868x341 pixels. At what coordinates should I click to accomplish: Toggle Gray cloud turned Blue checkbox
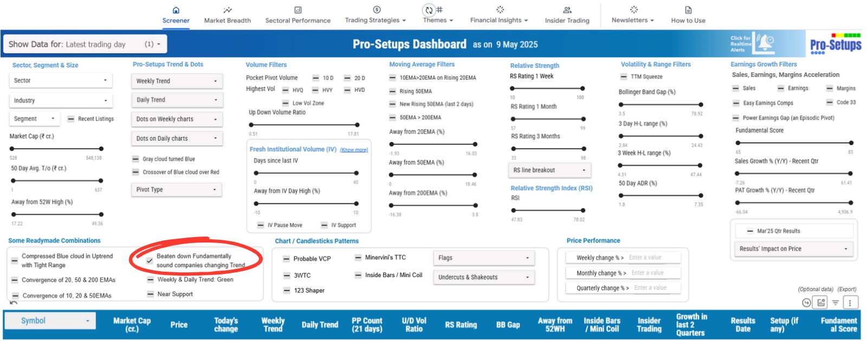136,159
